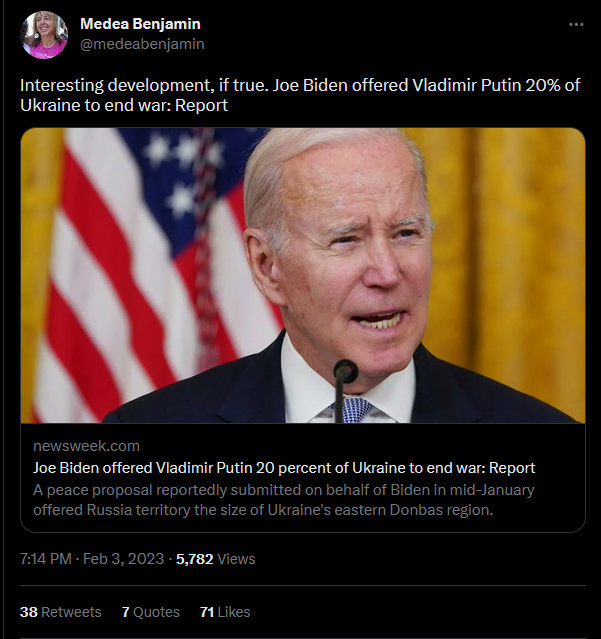This screenshot has width=601, height=639.
Task: Show the 38 Retweets list
Action: [x=60, y=612]
